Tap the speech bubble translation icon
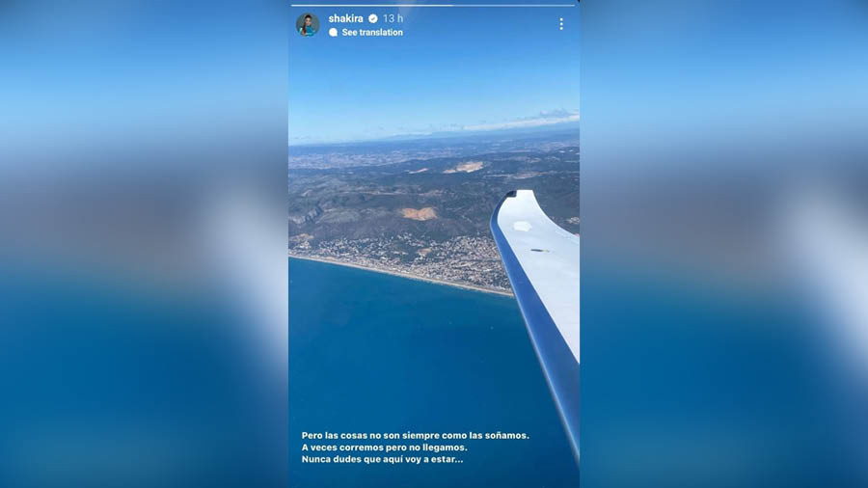The height and width of the screenshot is (488, 868). (334, 33)
